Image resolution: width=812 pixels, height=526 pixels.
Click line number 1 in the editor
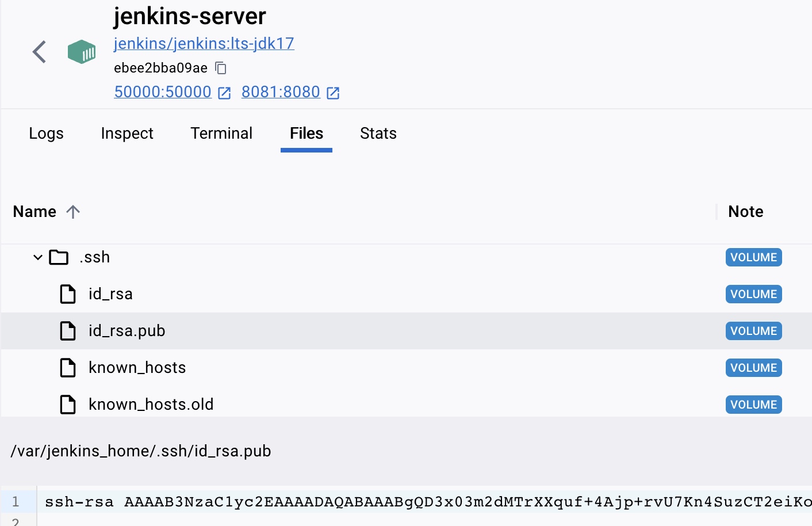click(x=16, y=502)
